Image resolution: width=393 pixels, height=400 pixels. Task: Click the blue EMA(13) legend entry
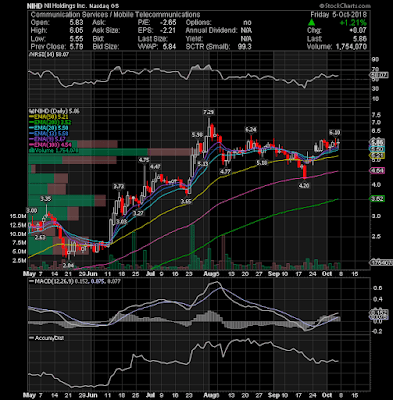[x=50, y=133]
